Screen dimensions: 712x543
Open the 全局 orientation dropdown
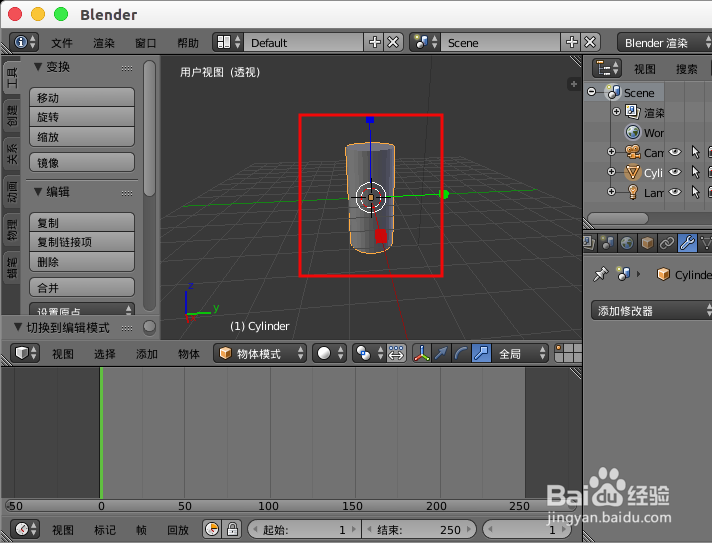click(x=519, y=353)
